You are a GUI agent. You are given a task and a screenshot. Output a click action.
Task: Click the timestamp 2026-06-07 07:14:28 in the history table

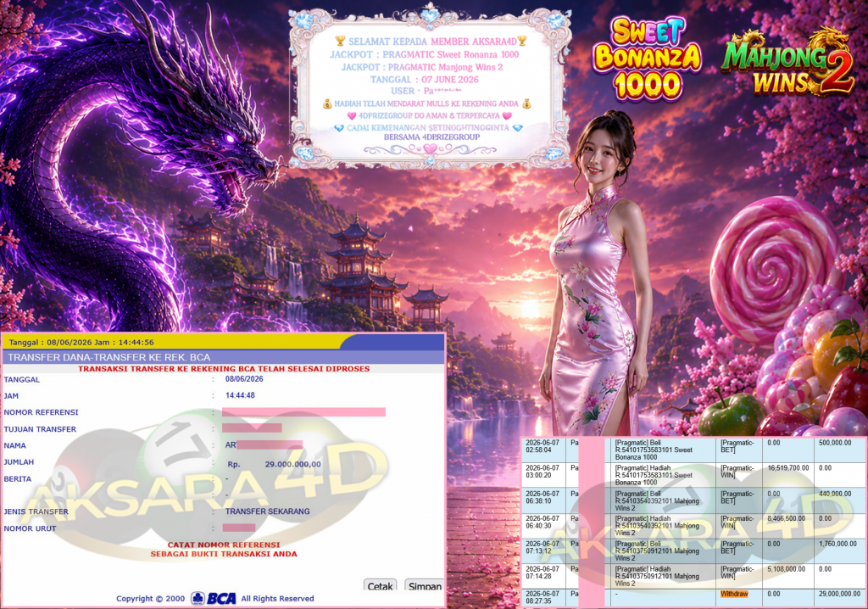click(x=543, y=573)
